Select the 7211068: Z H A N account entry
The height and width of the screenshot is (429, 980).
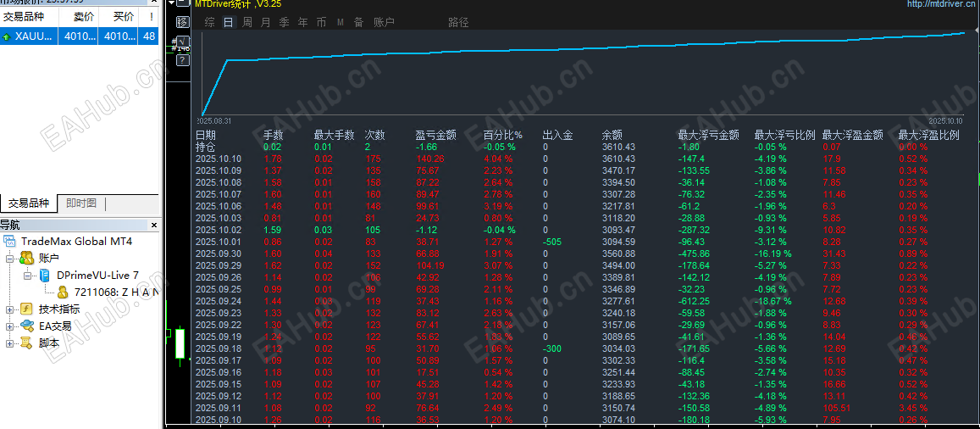[116, 292]
